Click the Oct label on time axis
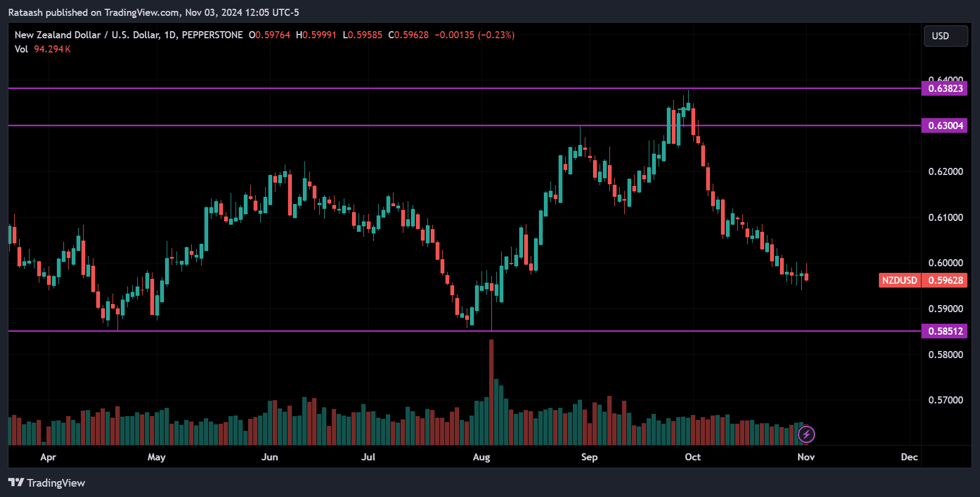 tap(693, 457)
